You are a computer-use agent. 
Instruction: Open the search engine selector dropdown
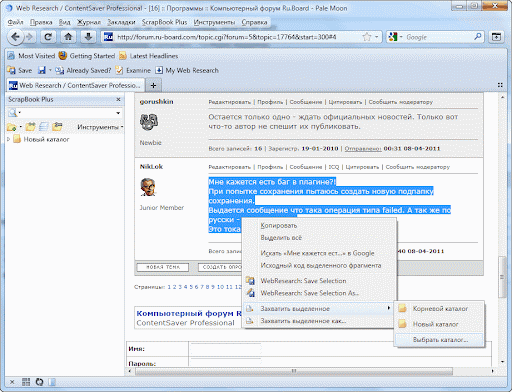click(x=395, y=37)
